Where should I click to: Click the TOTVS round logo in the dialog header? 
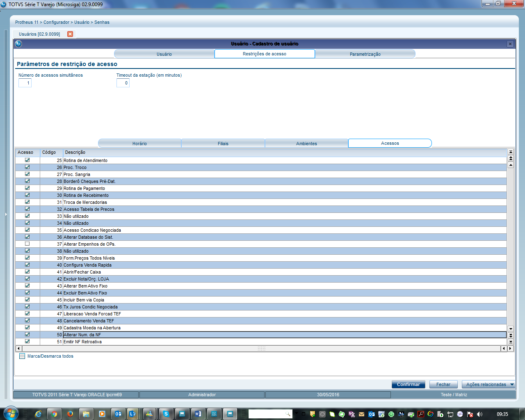click(x=18, y=43)
